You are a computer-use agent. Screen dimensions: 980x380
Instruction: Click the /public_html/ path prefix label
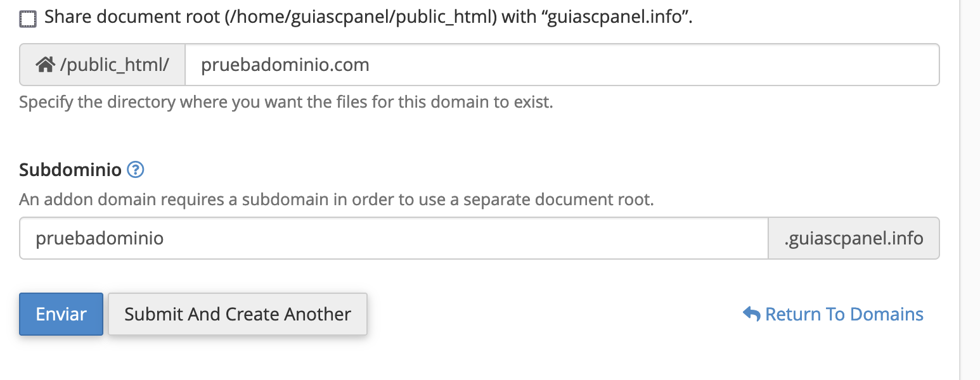coord(115,65)
